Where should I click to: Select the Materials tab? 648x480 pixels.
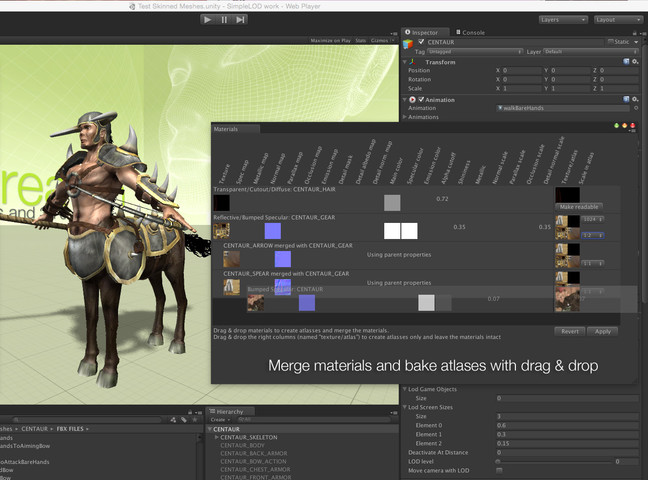[x=236, y=129]
